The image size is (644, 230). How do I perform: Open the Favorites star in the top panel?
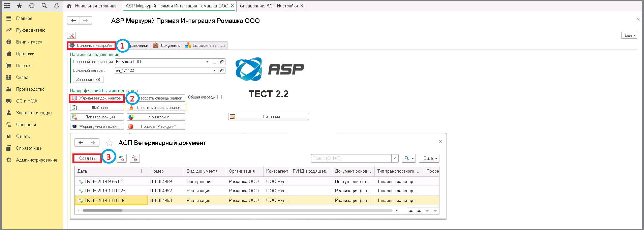[19, 6]
